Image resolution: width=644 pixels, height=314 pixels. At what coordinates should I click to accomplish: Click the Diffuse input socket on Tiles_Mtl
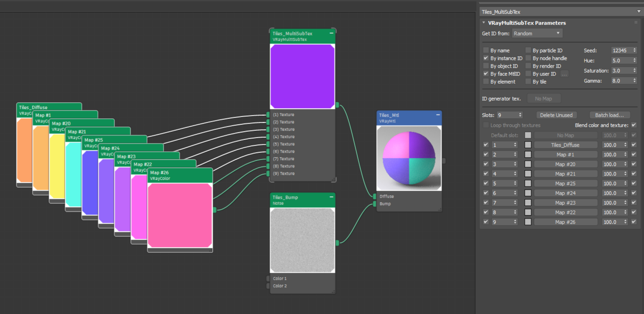(375, 196)
